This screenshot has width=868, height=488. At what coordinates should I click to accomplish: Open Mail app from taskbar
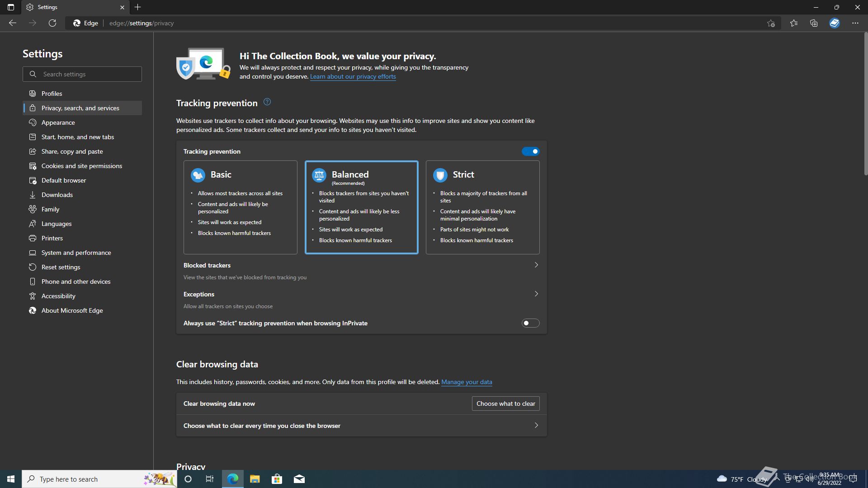coord(299,479)
